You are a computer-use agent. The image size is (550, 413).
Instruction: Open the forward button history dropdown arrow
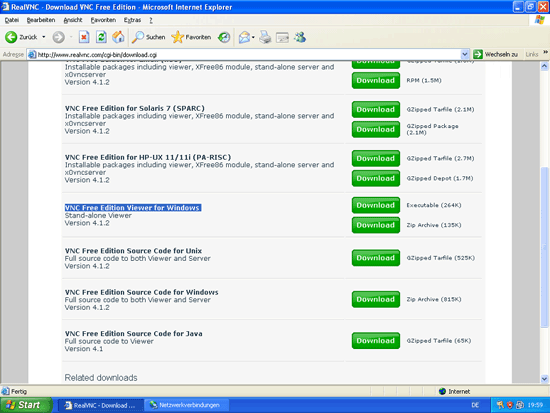pos(71,37)
